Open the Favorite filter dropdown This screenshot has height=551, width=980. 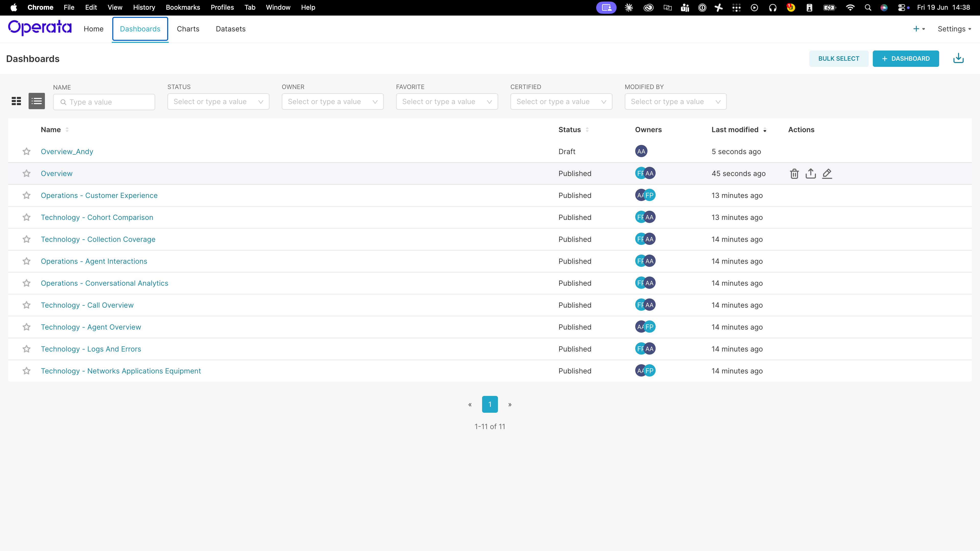[x=447, y=102]
